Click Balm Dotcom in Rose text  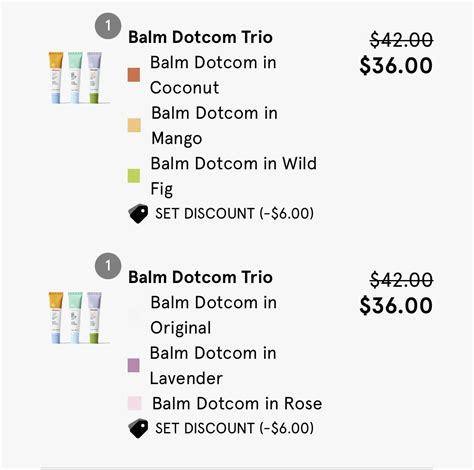[x=237, y=403]
